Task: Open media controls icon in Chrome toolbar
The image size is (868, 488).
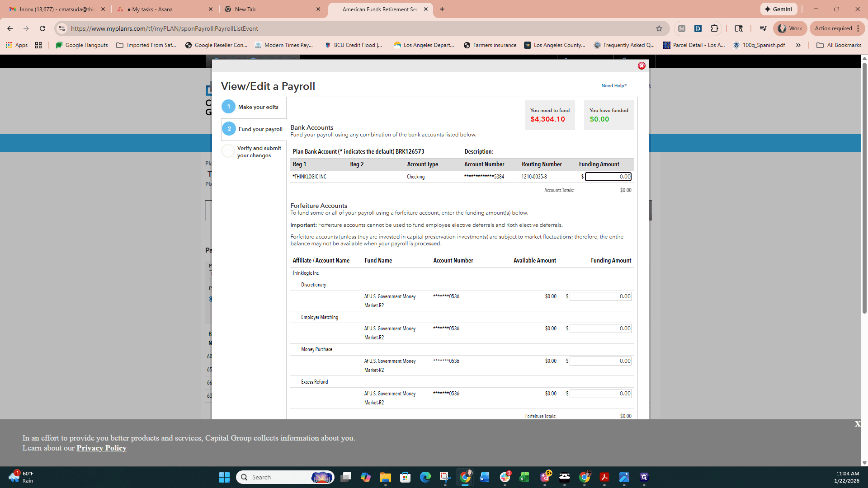Action: coord(763,28)
